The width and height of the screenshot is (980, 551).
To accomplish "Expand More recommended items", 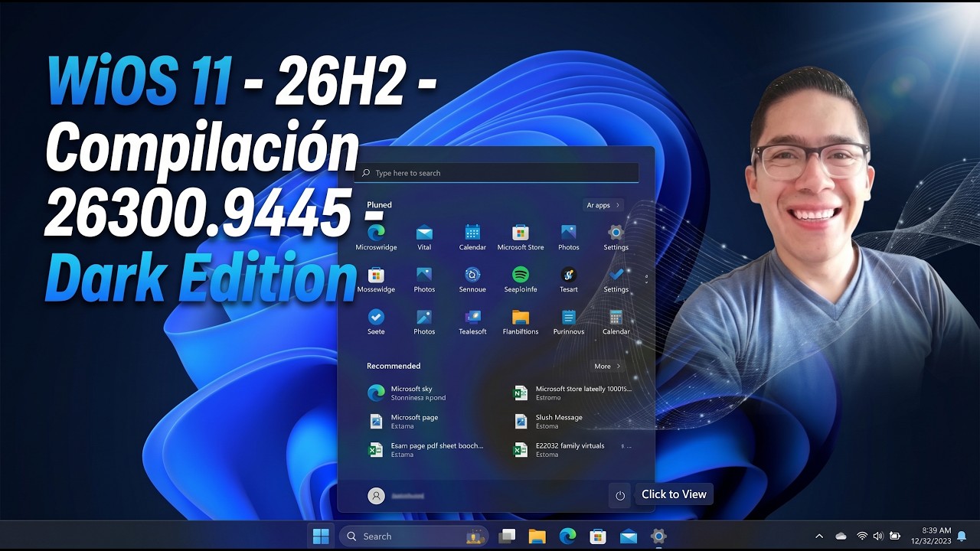I will pos(607,366).
